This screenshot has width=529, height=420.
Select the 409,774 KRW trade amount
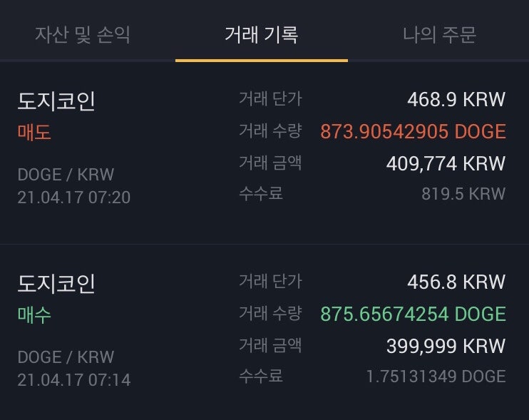[x=446, y=163]
